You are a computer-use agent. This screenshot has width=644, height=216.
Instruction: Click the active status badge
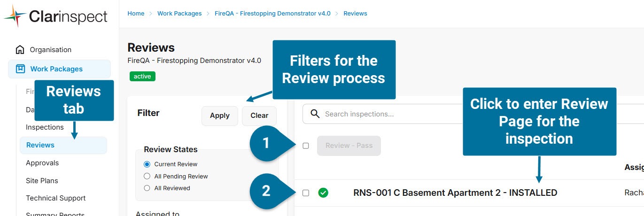coord(142,76)
